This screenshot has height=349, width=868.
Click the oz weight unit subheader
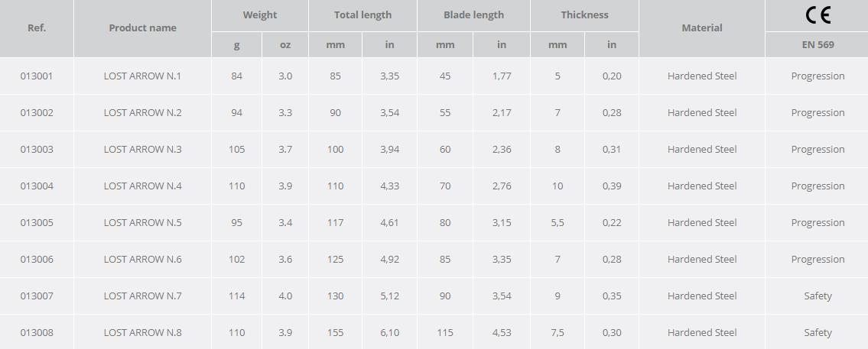point(285,45)
